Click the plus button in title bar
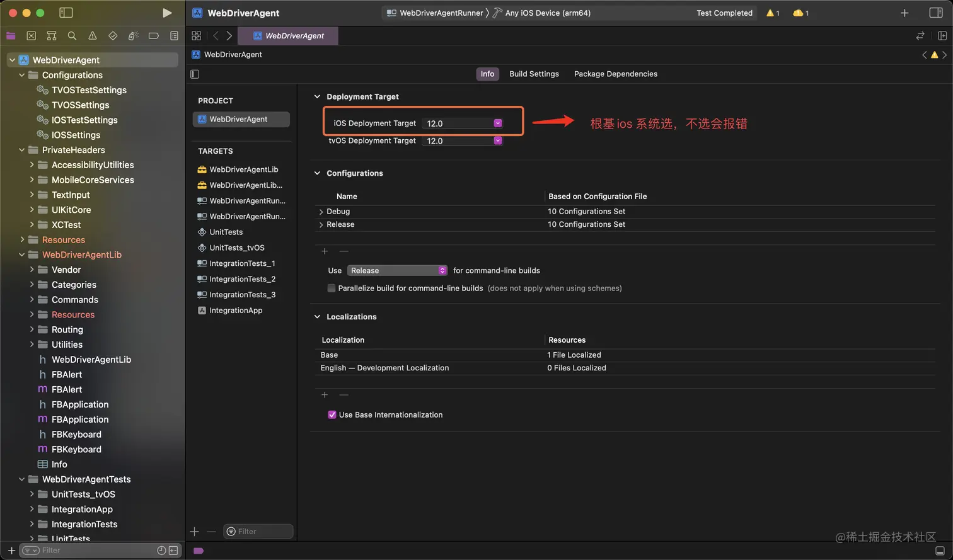 click(904, 13)
